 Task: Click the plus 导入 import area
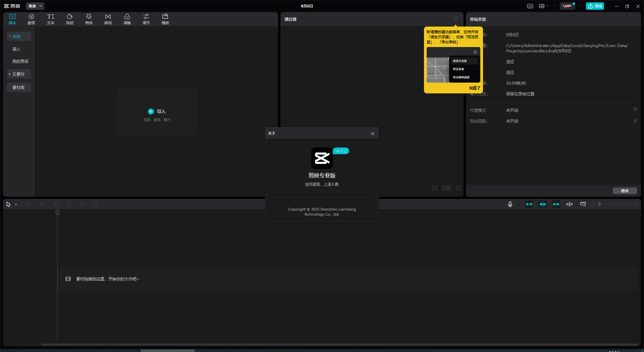tap(157, 112)
